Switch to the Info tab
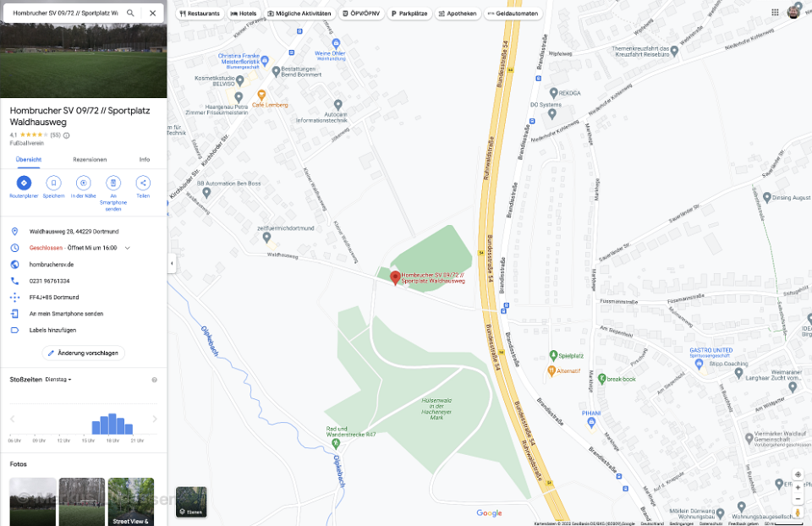The width and height of the screenshot is (812, 526). tap(145, 160)
